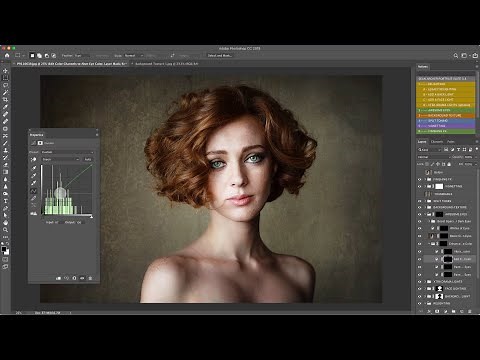Viewport: 480px width, 360px height.
Task: Select the Crop tool
Action: (x=5, y=100)
